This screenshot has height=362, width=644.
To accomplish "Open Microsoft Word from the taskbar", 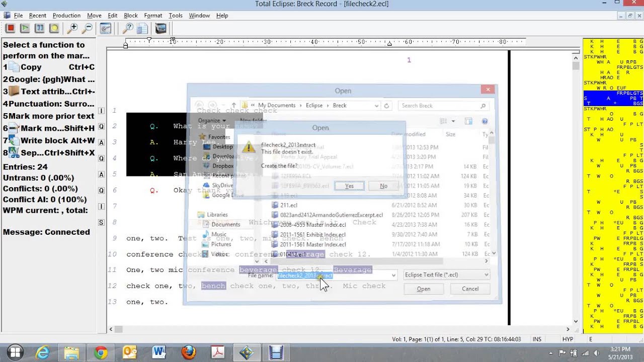I will (159, 352).
